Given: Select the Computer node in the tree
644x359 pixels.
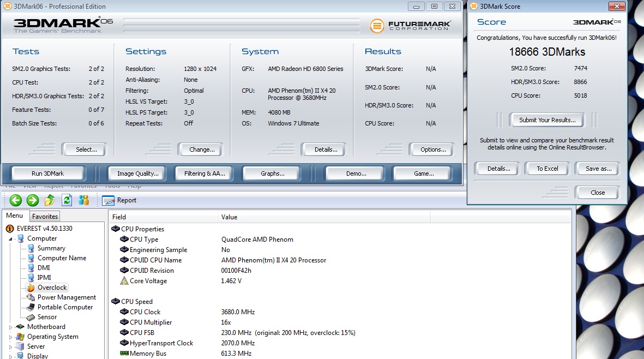Looking at the screenshot, I should 37,238.
